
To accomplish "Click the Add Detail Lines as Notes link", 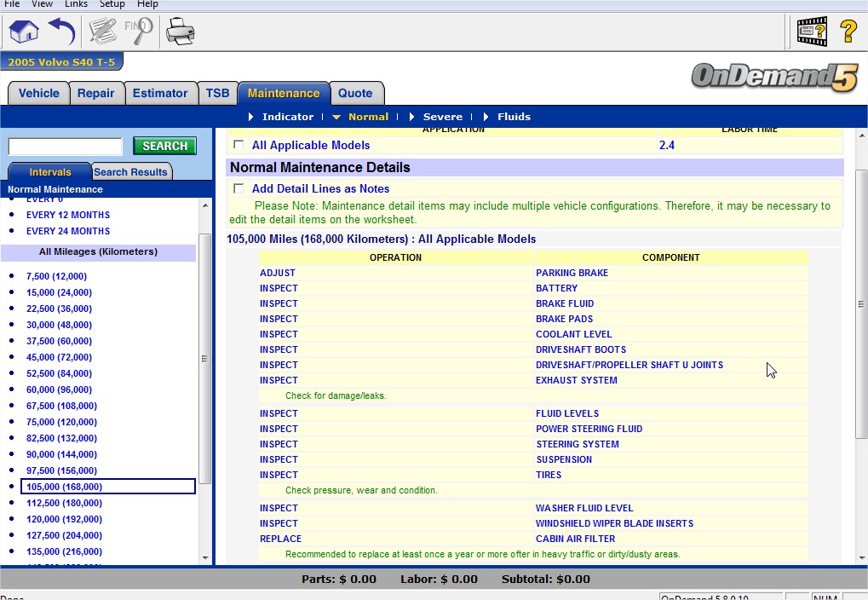I will coord(320,188).
